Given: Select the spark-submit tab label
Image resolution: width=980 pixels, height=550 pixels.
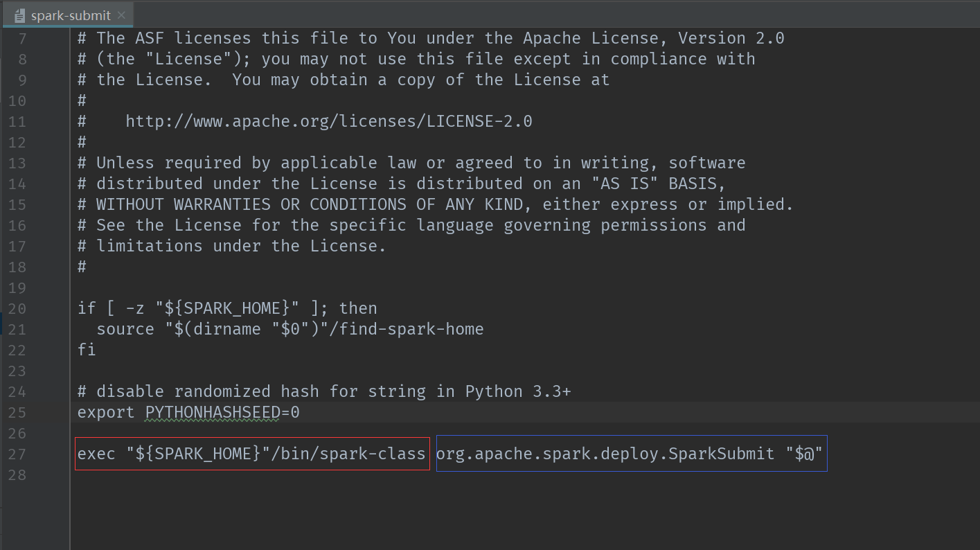Looking at the screenshot, I should (x=70, y=15).
